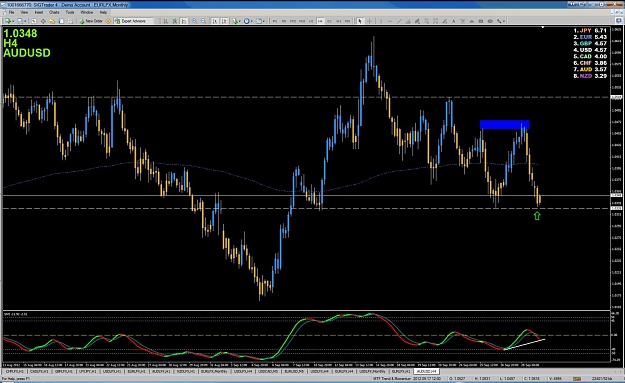Select the Crosshair tool

369,21
